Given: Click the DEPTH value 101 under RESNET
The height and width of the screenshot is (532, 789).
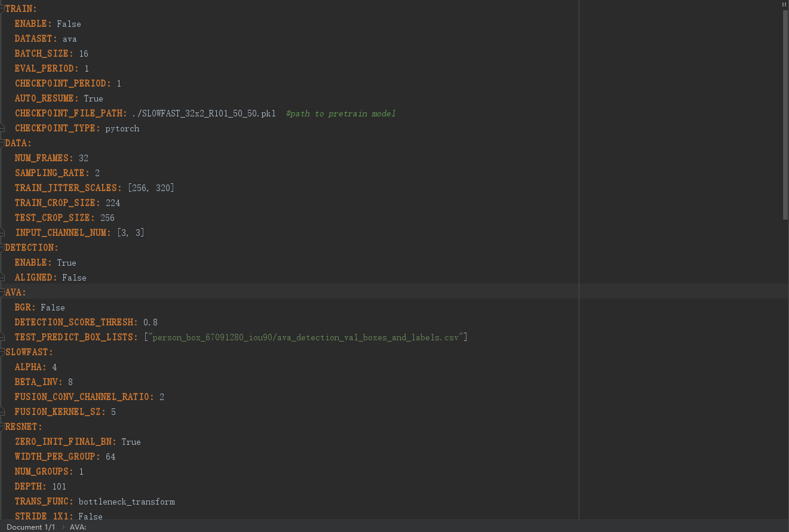Looking at the screenshot, I should point(59,486).
